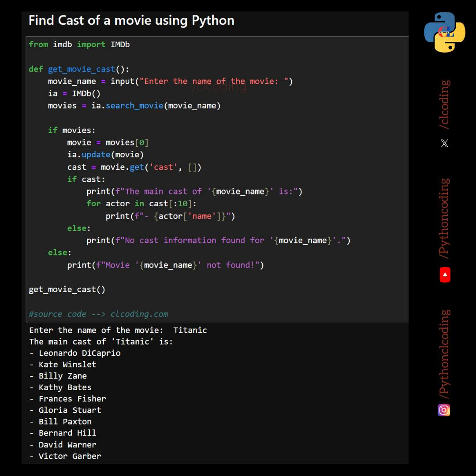This screenshot has width=476, height=476.
Task: Select 'Kate Winslet' in the output
Action: [67, 364]
